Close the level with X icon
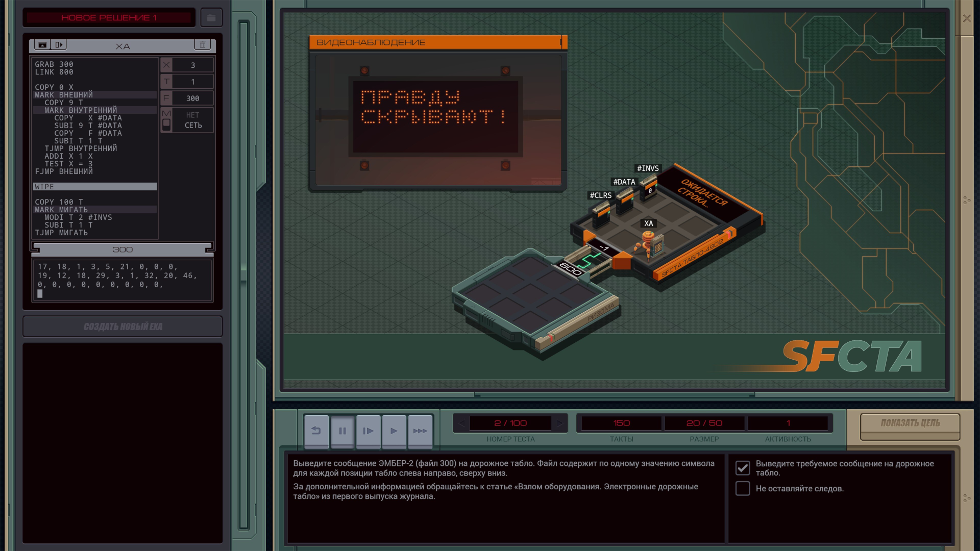Viewport: 980px width, 551px height. (x=967, y=18)
